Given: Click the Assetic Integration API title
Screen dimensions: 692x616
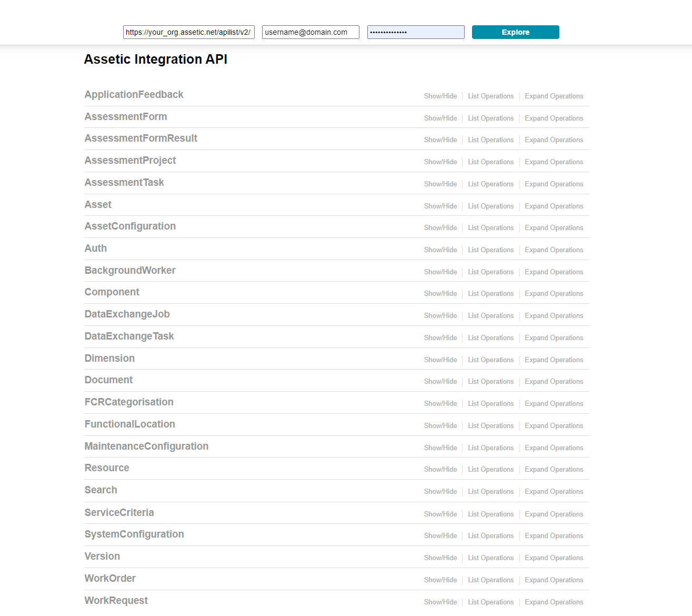Looking at the screenshot, I should [x=156, y=59].
